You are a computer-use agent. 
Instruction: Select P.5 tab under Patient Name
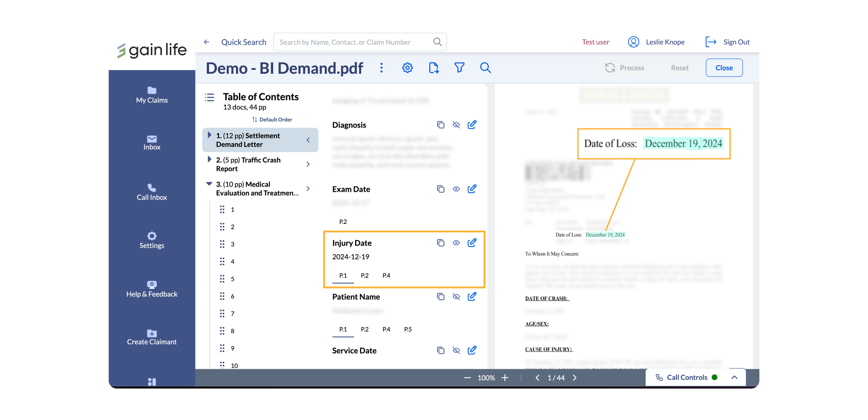[x=408, y=329]
